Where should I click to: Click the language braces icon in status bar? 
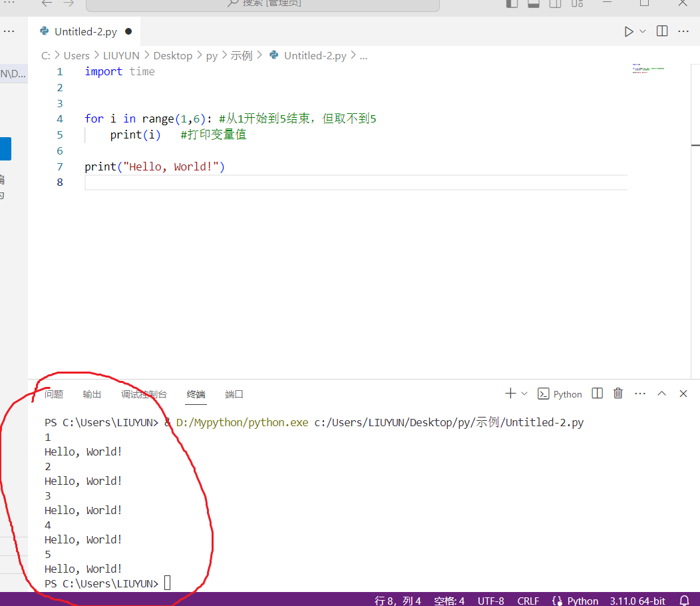click(557, 601)
